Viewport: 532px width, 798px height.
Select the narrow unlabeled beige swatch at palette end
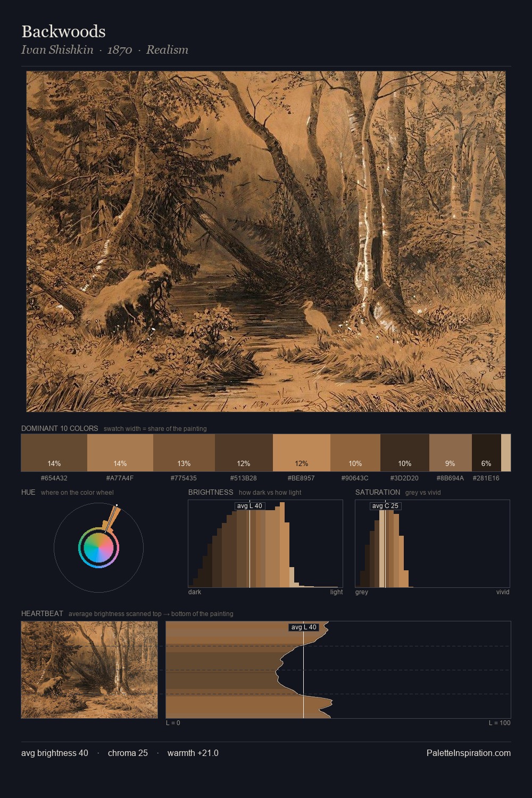(506, 453)
